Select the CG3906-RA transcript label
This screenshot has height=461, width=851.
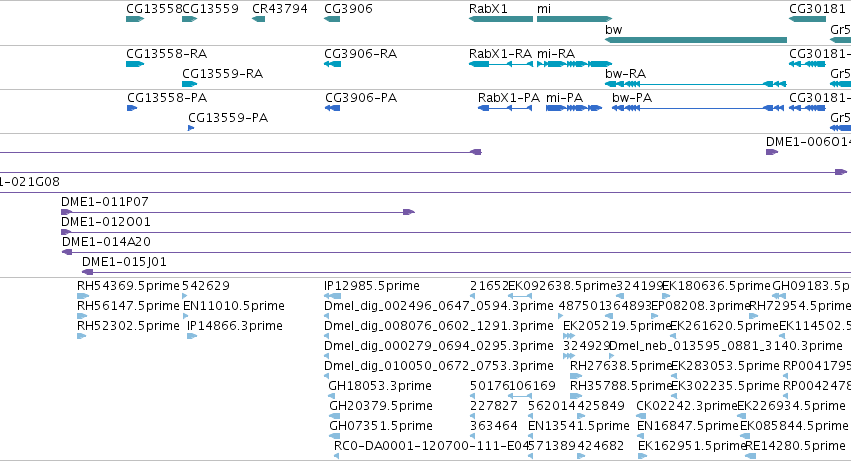(360, 54)
